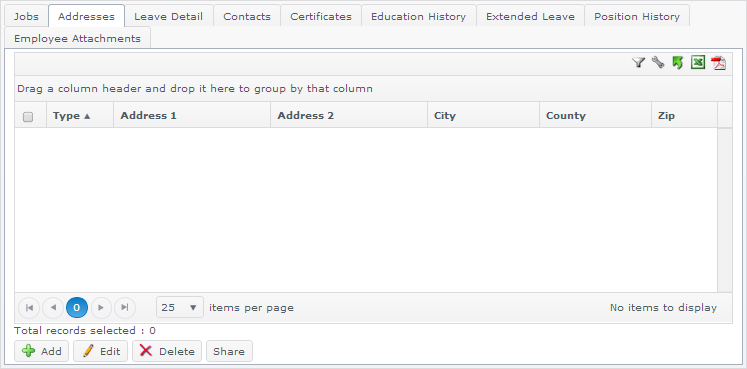This screenshot has width=747, height=369.
Task: Go to last page arrow
Action: point(125,308)
